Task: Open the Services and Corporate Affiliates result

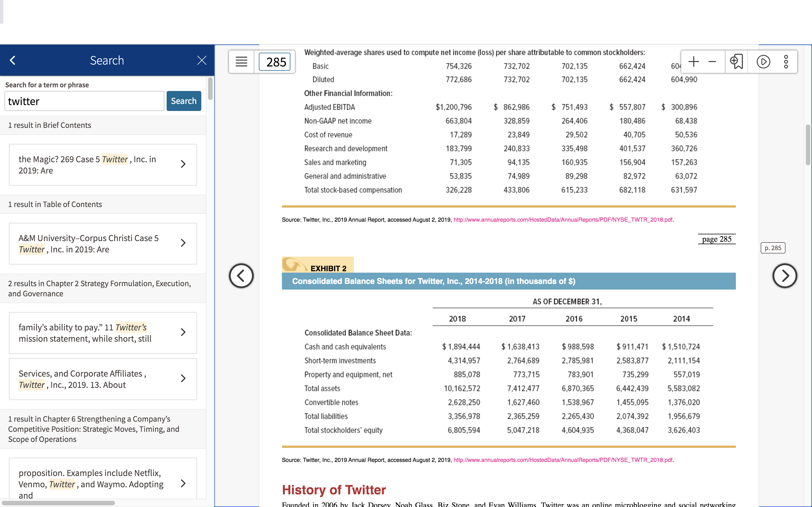Action: (x=103, y=379)
